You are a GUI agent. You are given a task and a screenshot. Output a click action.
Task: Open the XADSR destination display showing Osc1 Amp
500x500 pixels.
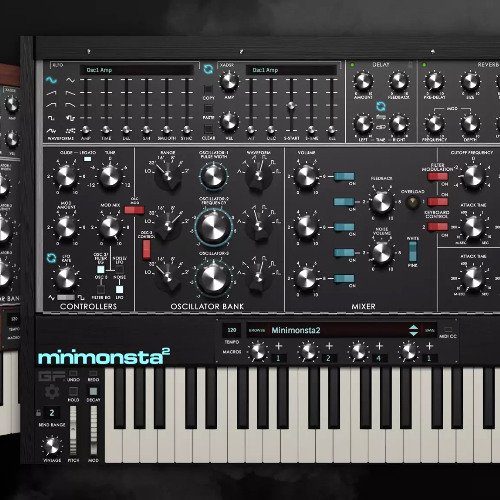pyautogui.click(x=291, y=70)
